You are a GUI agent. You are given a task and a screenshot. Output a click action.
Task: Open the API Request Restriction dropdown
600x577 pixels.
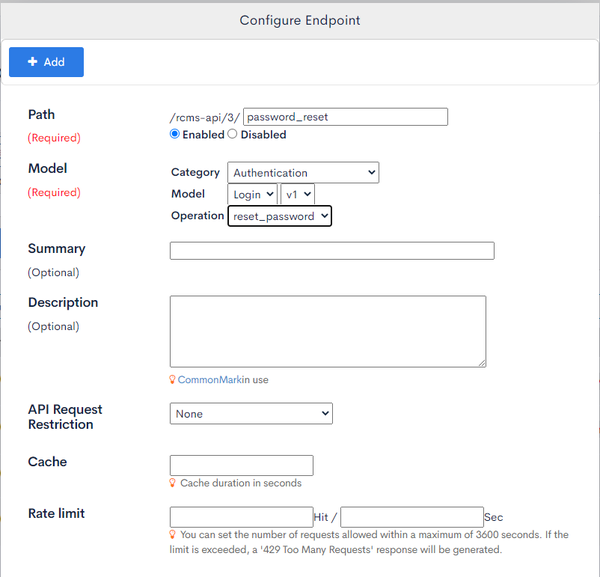click(251, 414)
